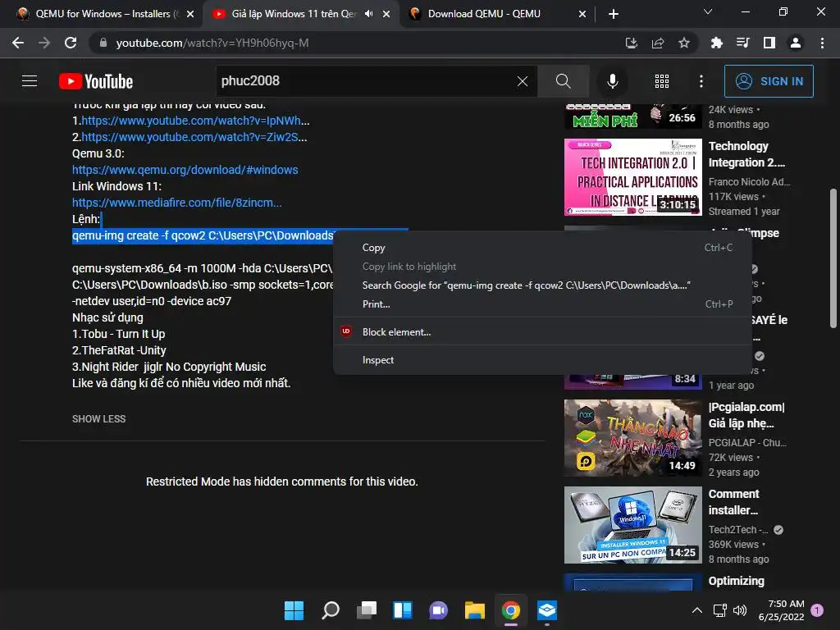Click the install app icon in address bar
Image resolution: width=840 pixels, height=630 pixels.
click(631, 43)
